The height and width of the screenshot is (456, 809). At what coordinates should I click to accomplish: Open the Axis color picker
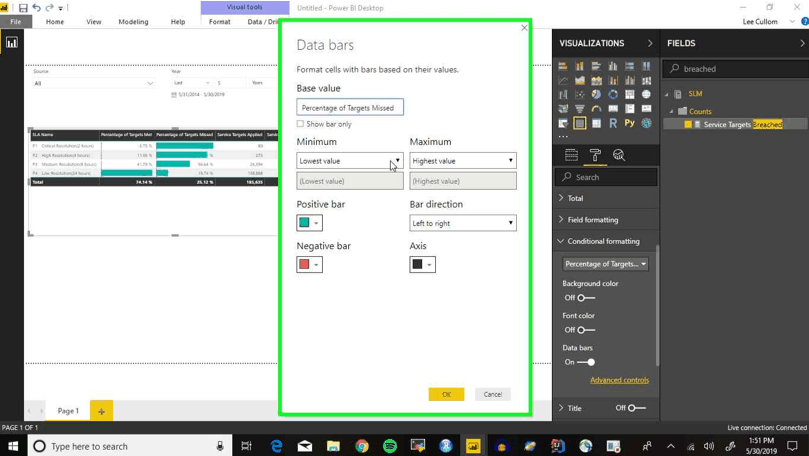[423, 265]
